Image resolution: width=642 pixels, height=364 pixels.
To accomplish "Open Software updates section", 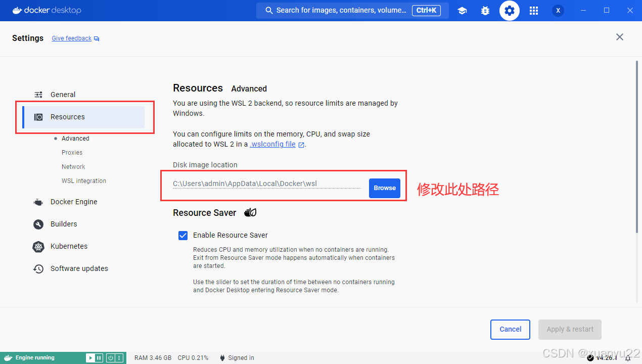I will (84, 268).
